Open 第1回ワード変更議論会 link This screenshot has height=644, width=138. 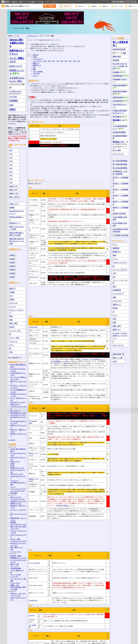coord(120,179)
